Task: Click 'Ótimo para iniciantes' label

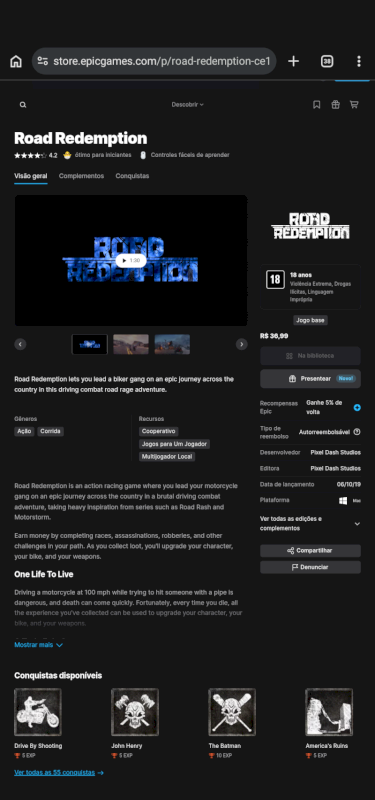Action: tap(103, 155)
